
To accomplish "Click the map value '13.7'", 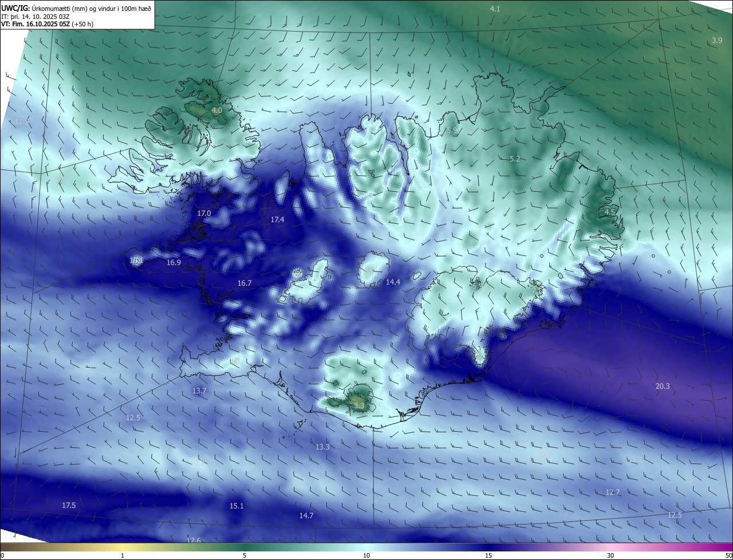I will [x=199, y=391].
